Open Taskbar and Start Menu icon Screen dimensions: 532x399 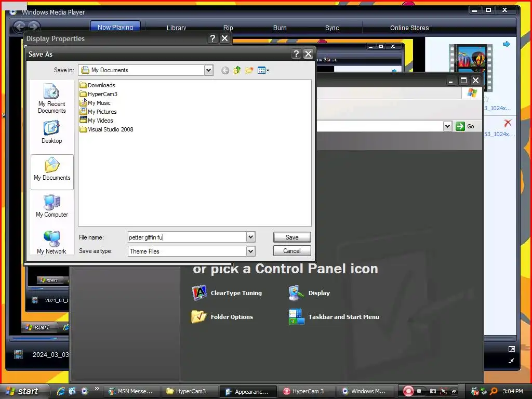pyautogui.click(x=334, y=316)
